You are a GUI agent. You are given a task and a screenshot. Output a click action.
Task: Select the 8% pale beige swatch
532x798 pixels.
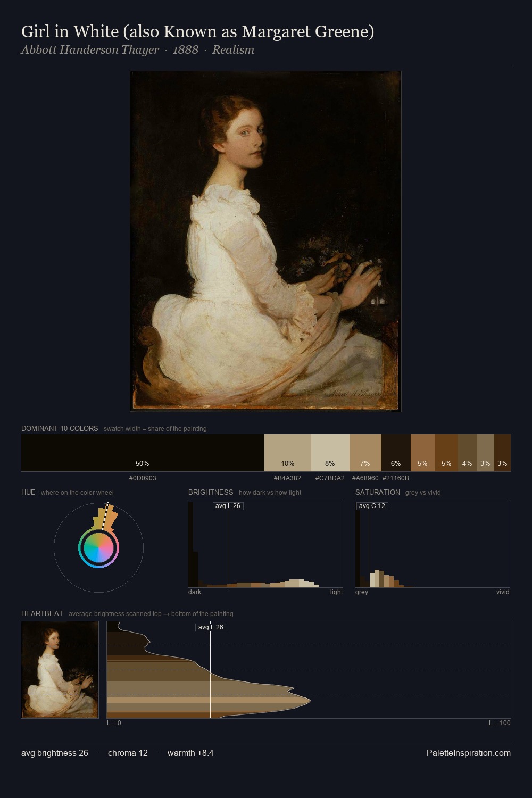tap(330, 453)
